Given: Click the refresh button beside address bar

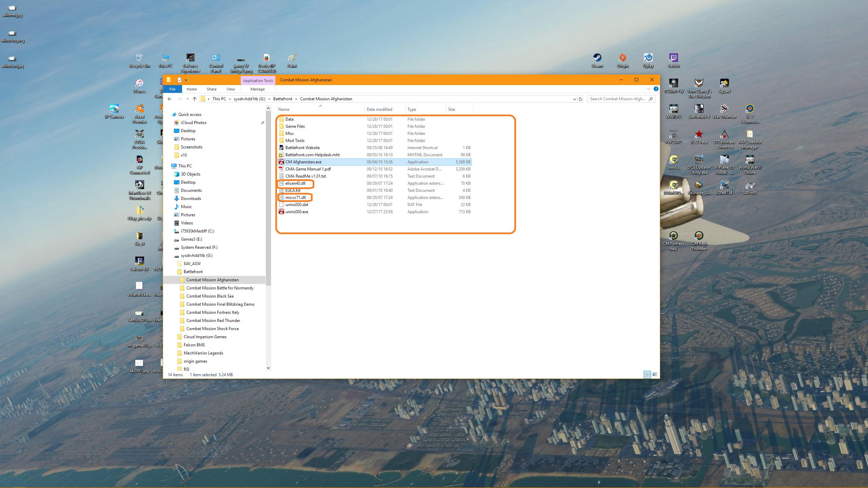Looking at the screenshot, I should click(580, 99).
